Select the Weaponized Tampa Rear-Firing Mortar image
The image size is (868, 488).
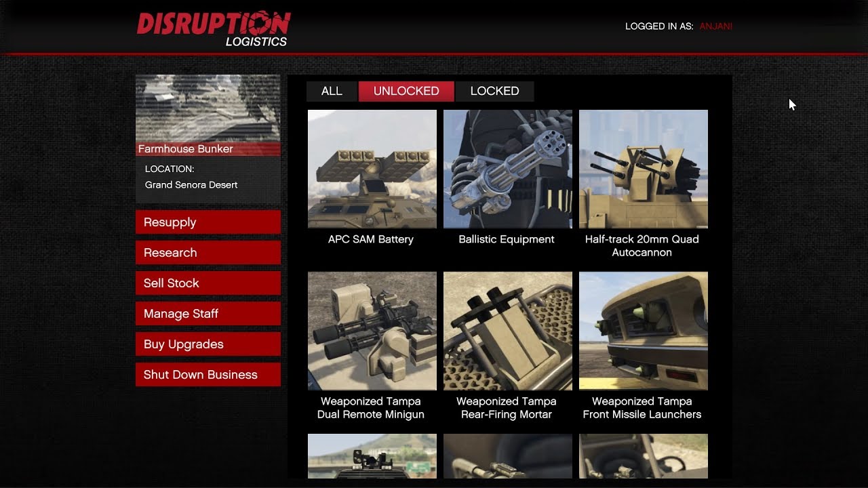[x=508, y=331]
